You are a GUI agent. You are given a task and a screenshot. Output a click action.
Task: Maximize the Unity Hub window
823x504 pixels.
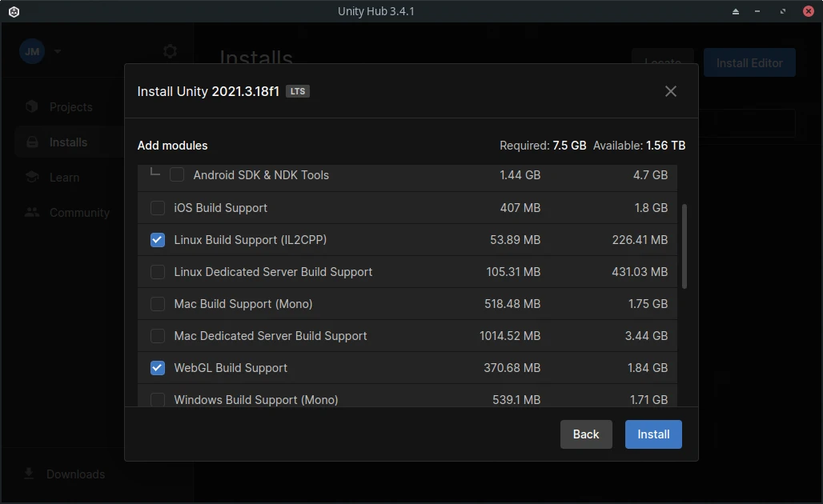click(783, 11)
